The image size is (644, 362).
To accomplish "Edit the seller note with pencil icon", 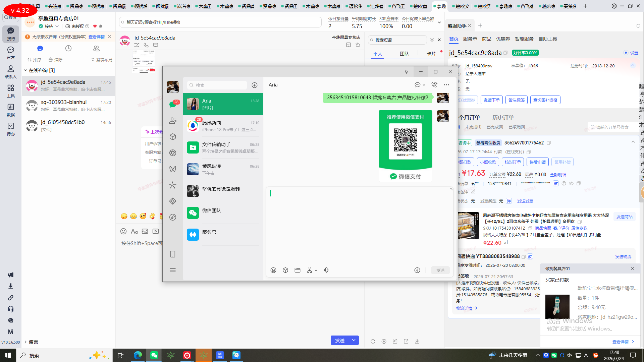I will [x=473, y=192].
